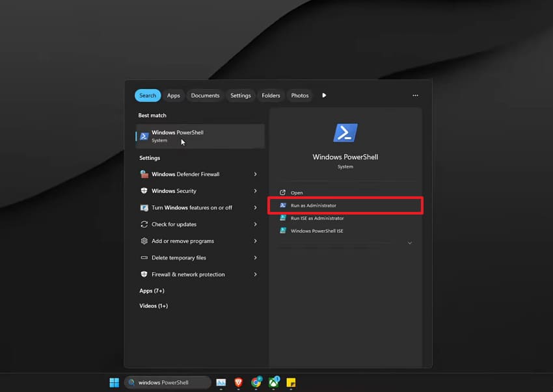Click the Run as Administrator icon
Screen dimensions: 553x392
283,205
